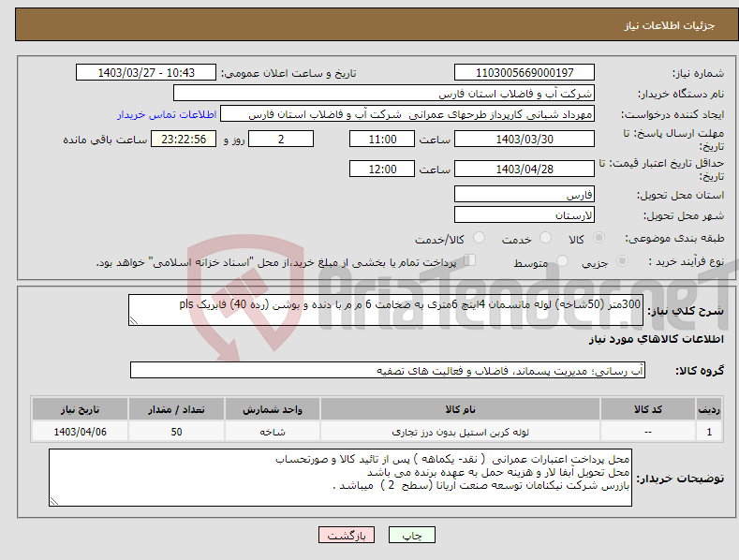Click the need date cell 1403/04/06
This screenshot has height=560, width=739.
[80, 432]
